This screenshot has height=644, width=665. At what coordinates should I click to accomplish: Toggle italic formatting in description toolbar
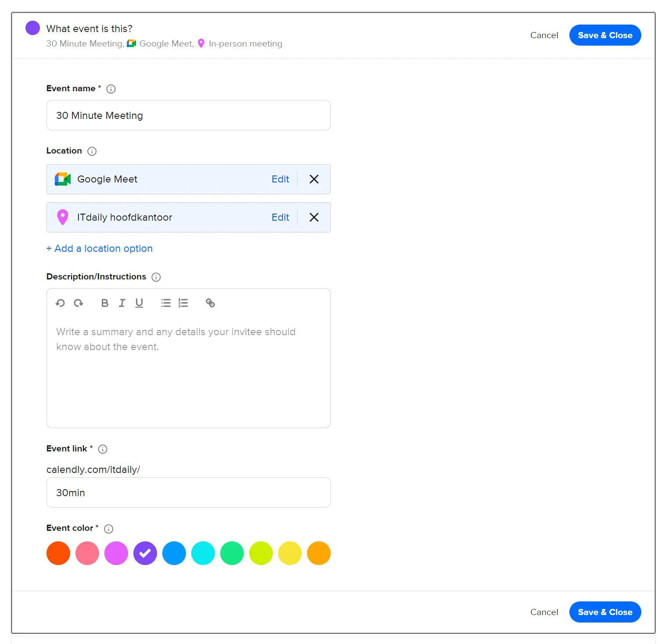(x=122, y=303)
